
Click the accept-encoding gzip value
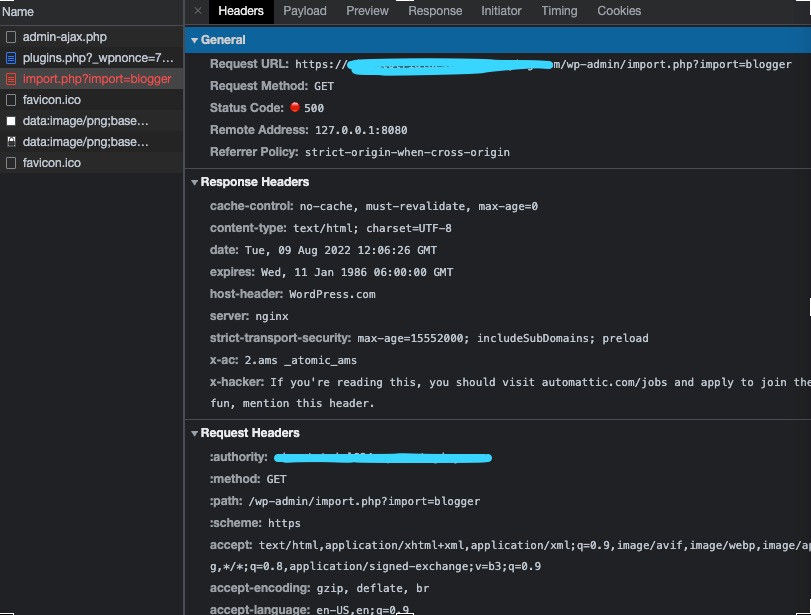372,589
